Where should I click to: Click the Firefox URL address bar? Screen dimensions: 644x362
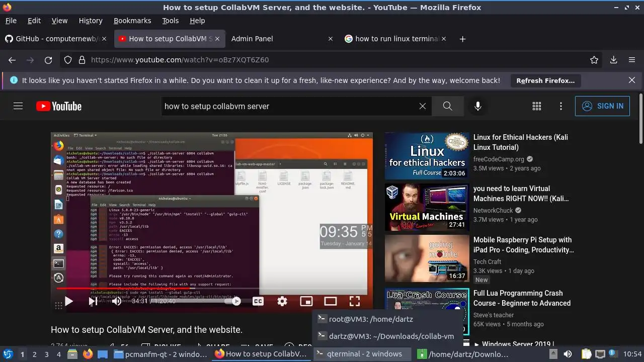pyautogui.click(x=332, y=60)
